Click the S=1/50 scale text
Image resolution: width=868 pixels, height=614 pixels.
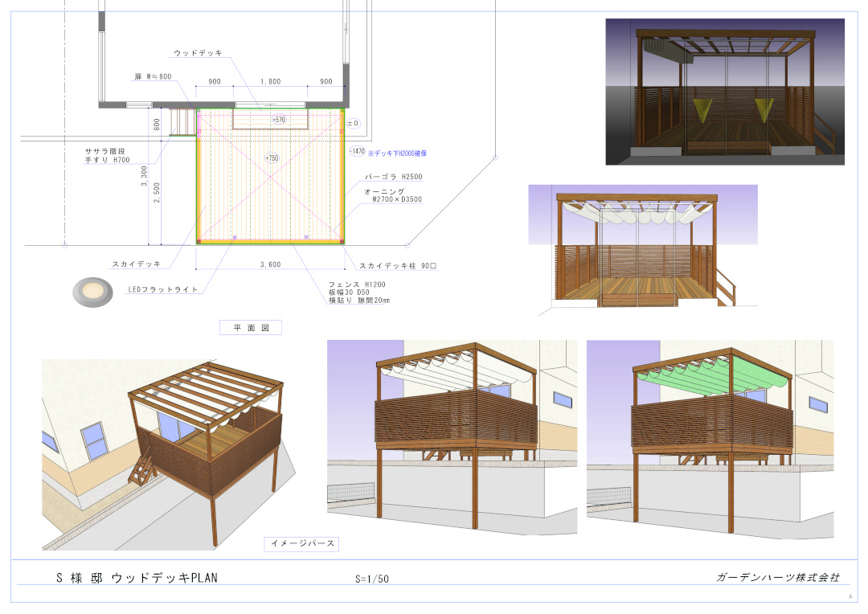click(x=372, y=579)
